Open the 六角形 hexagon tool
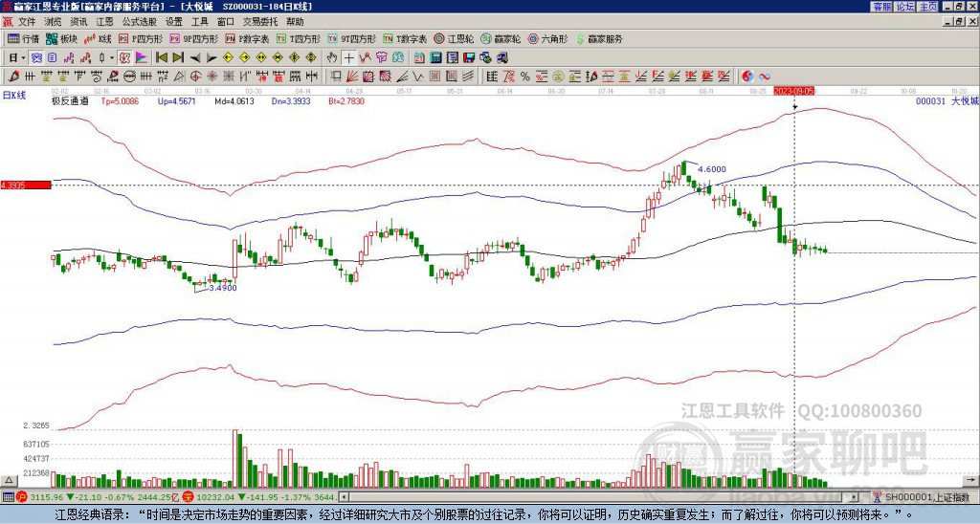980x524 pixels. point(547,38)
